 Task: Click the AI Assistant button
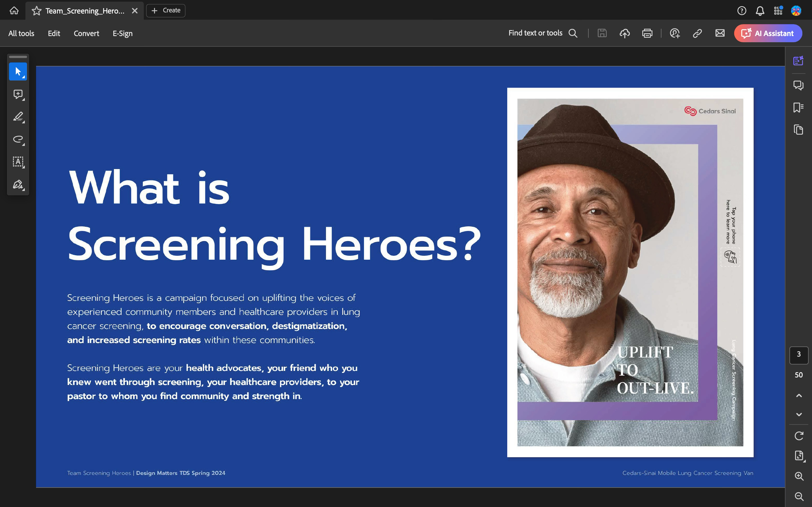pyautogui.click(x=768, y=33)
